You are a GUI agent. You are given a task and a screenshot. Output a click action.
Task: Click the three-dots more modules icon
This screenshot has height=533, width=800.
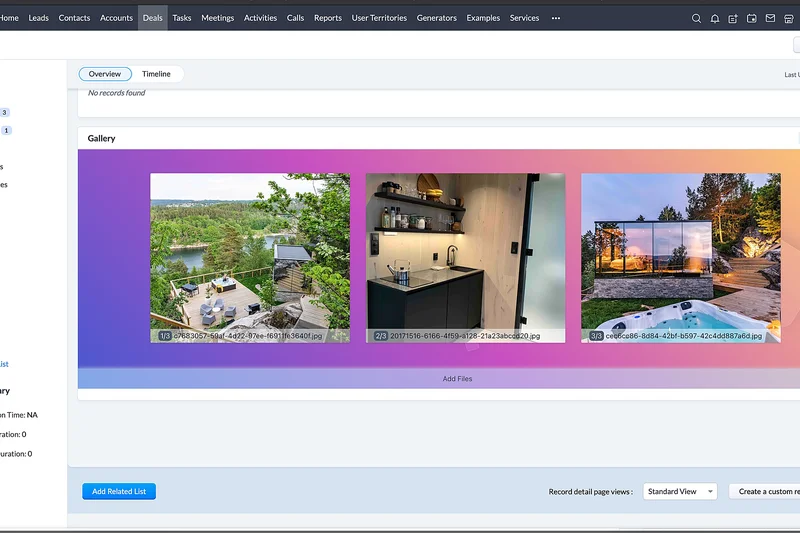click(556, 18)
